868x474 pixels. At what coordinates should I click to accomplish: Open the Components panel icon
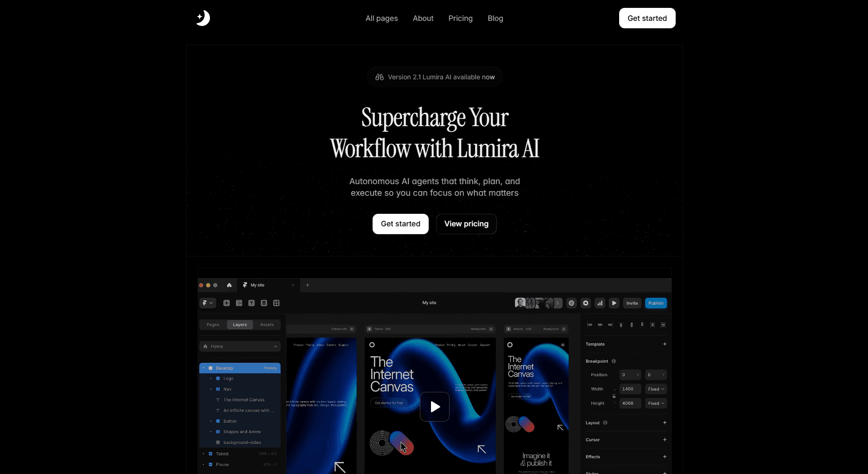click(x=276, y=303)
